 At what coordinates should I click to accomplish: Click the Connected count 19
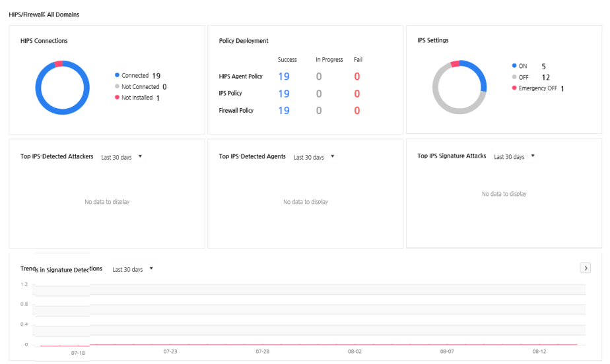click(156, 76)
